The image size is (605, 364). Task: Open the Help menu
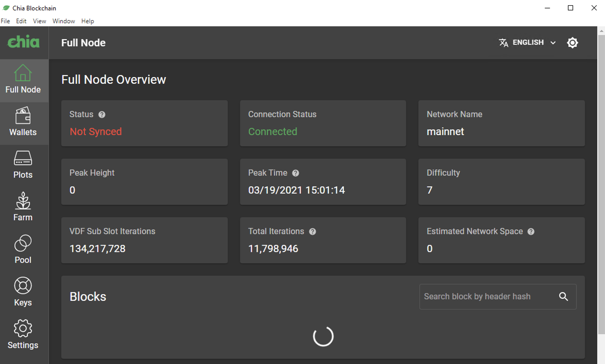(x=88, y=21)
